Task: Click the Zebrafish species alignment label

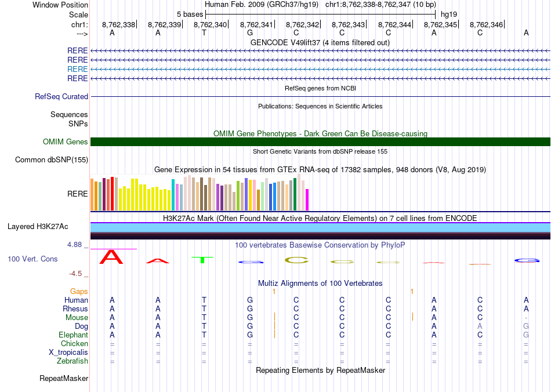Action: click(x=72, y=361)
